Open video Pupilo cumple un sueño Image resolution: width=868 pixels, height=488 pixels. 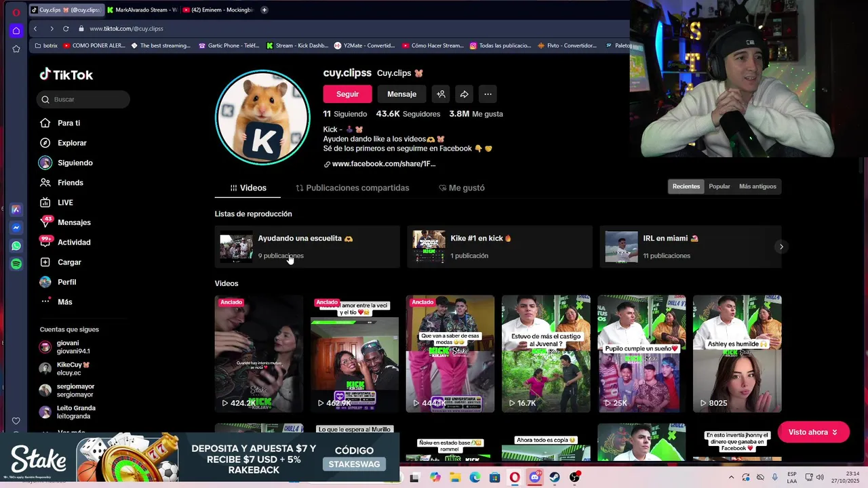(x=642, y=353)
